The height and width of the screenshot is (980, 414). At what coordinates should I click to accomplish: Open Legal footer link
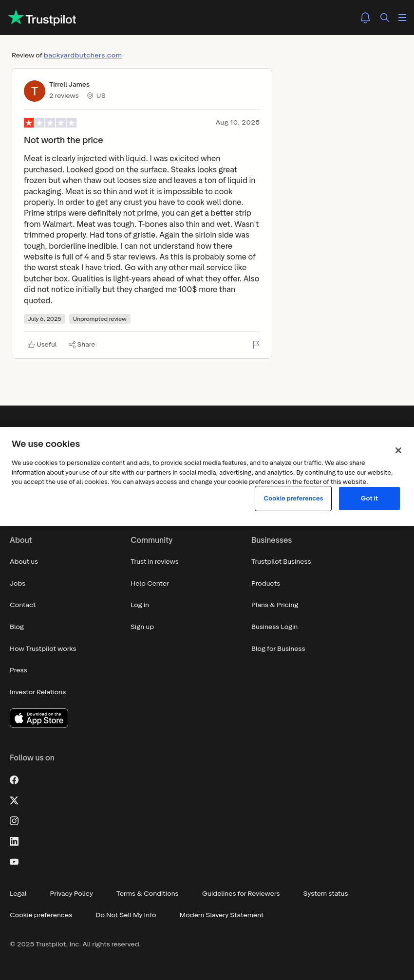[18, 894]
